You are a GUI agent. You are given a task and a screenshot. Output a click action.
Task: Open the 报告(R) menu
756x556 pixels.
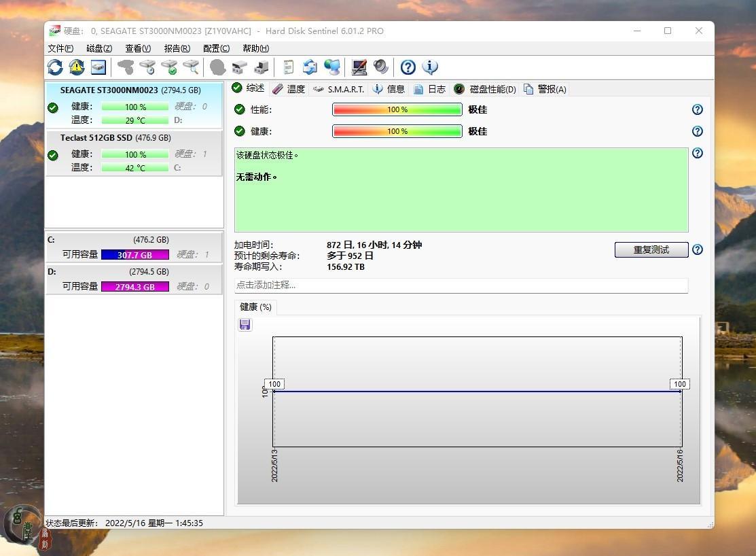coord(177,48)
